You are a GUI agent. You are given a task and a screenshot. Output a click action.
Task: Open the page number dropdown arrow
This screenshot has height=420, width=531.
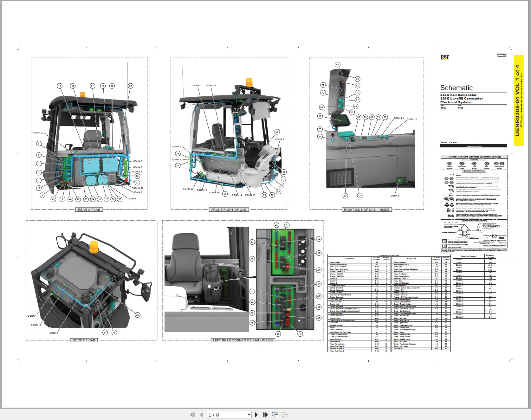click(x=249, y=415)
